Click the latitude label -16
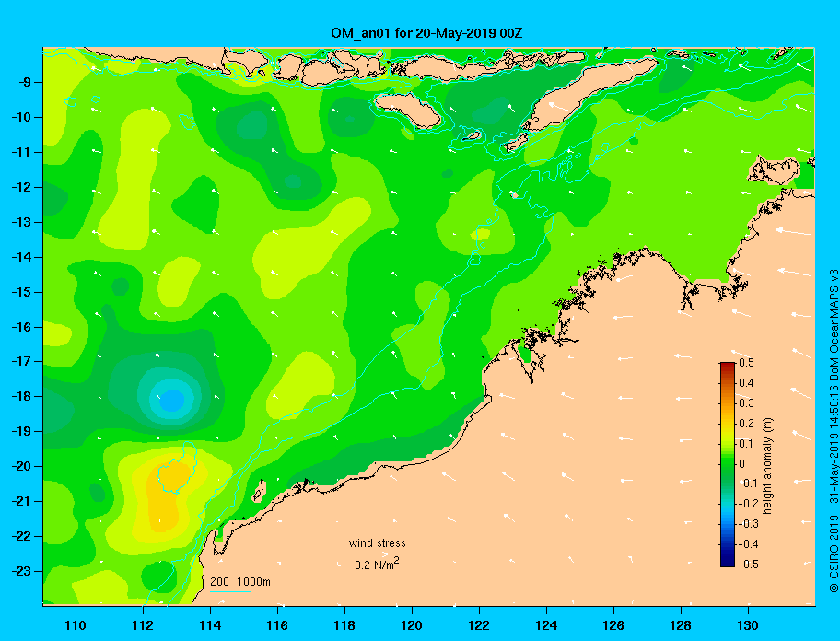 pos(25,327)
